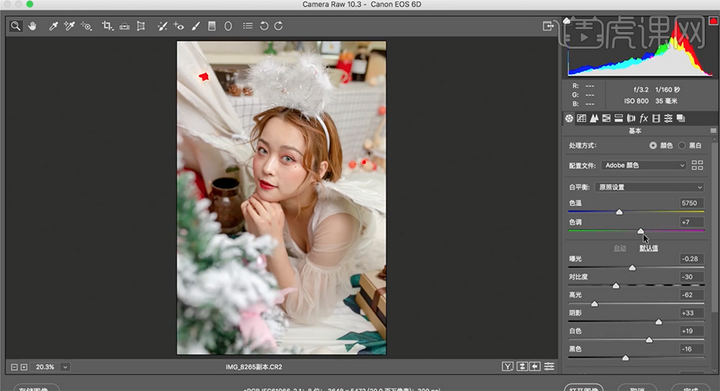
Task: Switch to the Split Toning panel tab
Action: pos(619,118)
